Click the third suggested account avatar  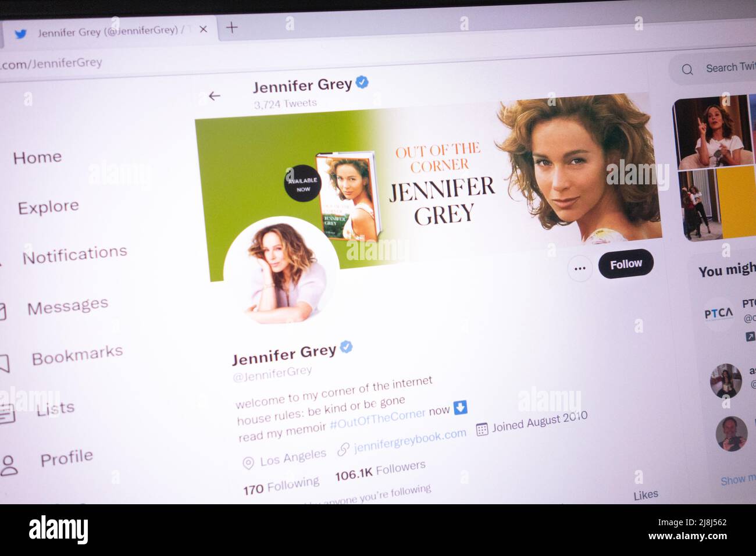(x=732, y=434)
